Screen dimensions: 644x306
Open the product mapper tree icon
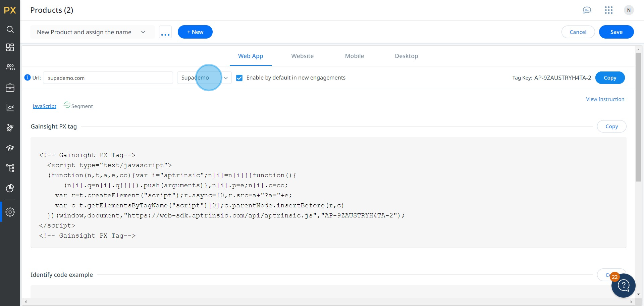pos(10,168)
